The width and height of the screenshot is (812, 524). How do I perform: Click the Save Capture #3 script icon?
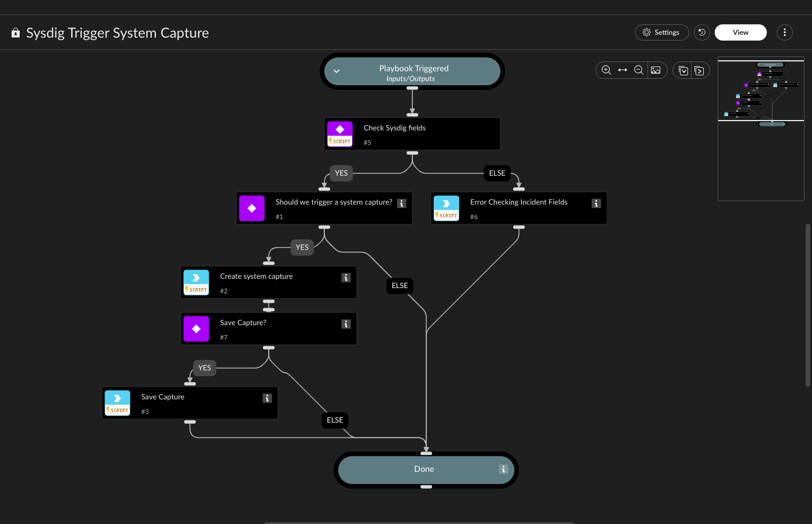(x=118, y=403)
